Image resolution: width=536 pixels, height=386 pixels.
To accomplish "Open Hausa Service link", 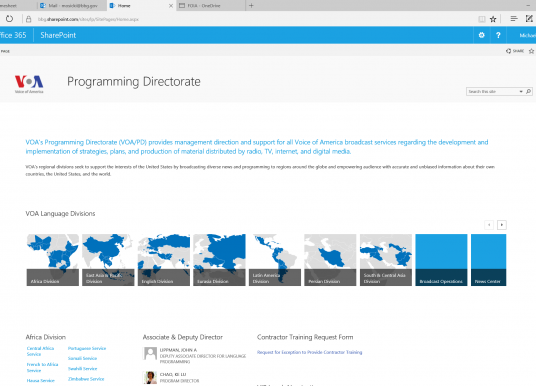I will 41,380.
